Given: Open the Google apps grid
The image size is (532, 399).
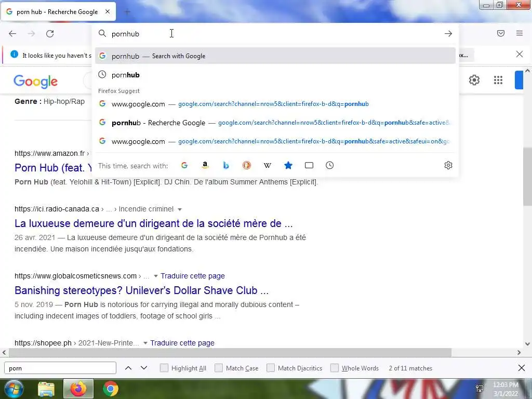Looking at the screenshot, I should click(x=498, y=80).
